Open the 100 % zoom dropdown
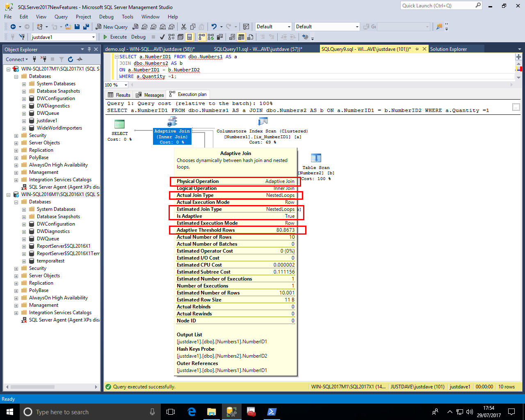525x420 pixels. point(126,85)
